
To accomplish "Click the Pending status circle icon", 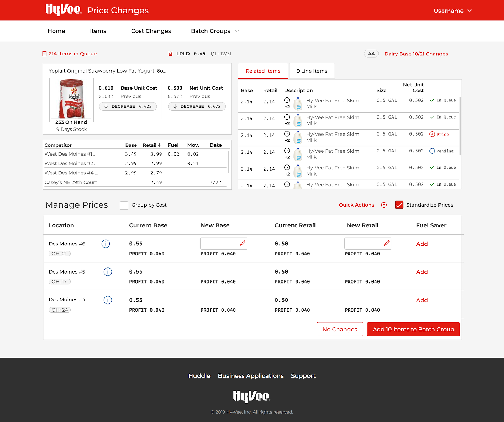I will [x=432, y=151].
